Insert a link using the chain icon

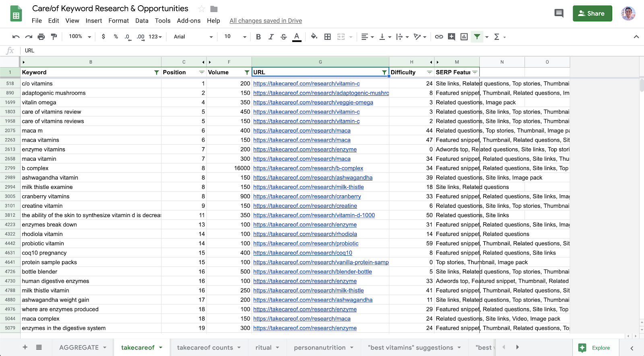click(x=439, y=37)
